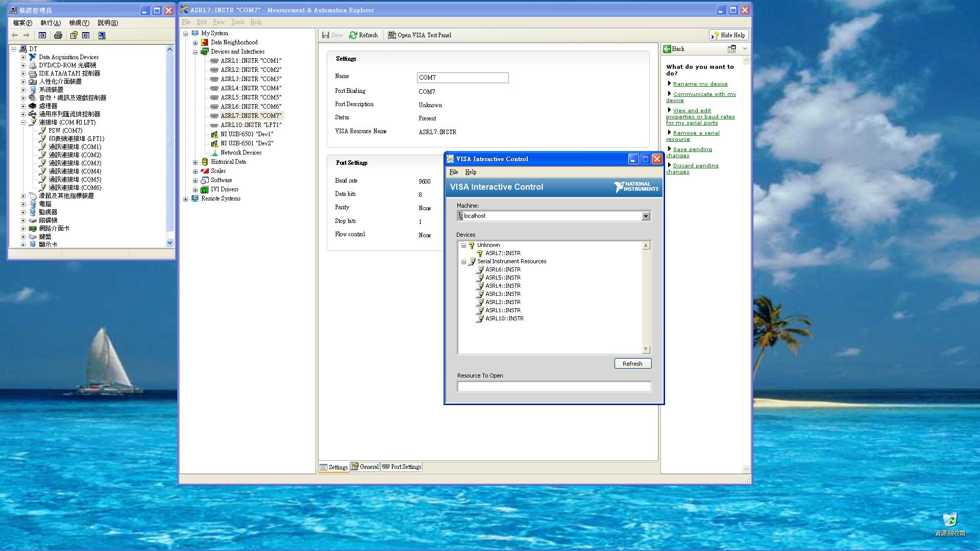Collapse Serial Instrument Resources group
980x551 pixels.
pyautogui.click(x=463, y=262)
